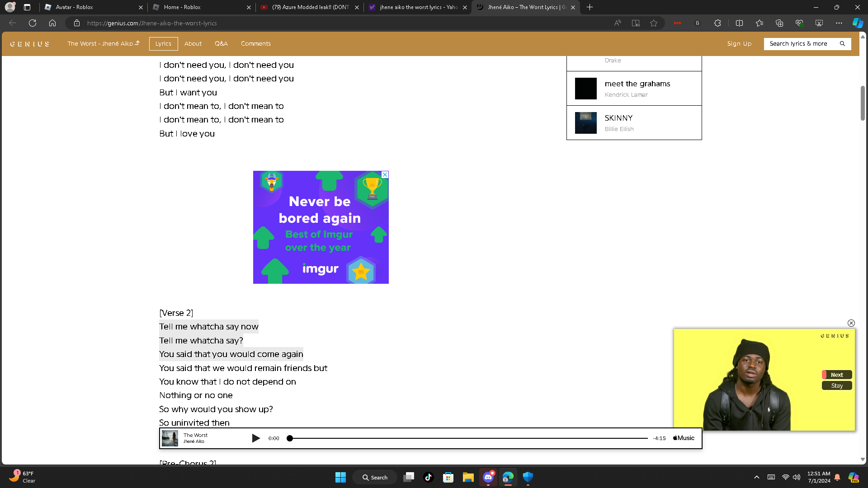View site information lock icon

(77, 23)
